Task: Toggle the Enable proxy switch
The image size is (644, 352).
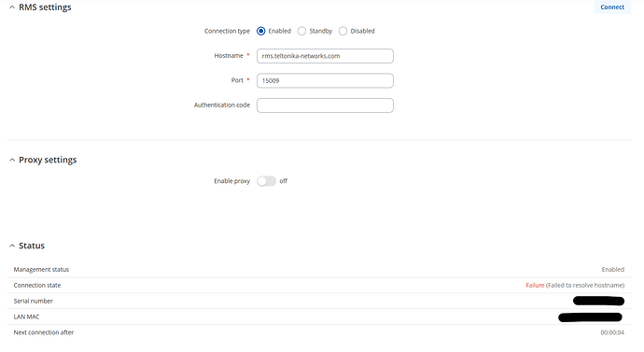Action: point(266,181)
